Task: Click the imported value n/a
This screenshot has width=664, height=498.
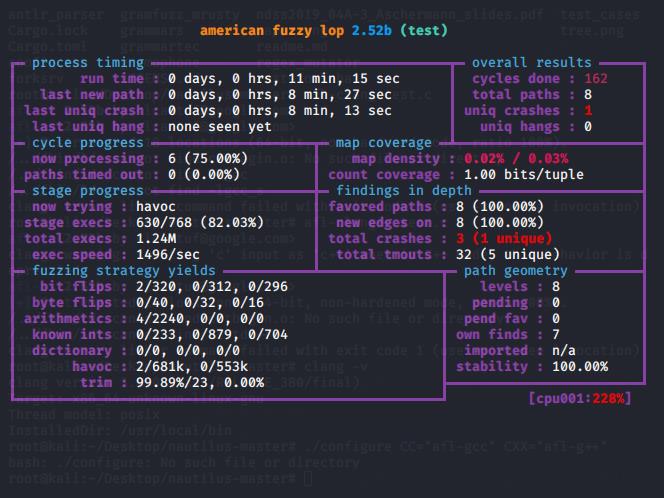Action: point(564,351)
